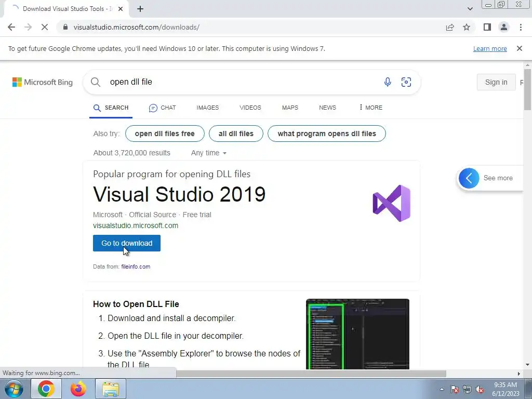The height and width of the screenshot is (399, 532).
Task: Click the Sign in button
Action: tap(496, 82)
